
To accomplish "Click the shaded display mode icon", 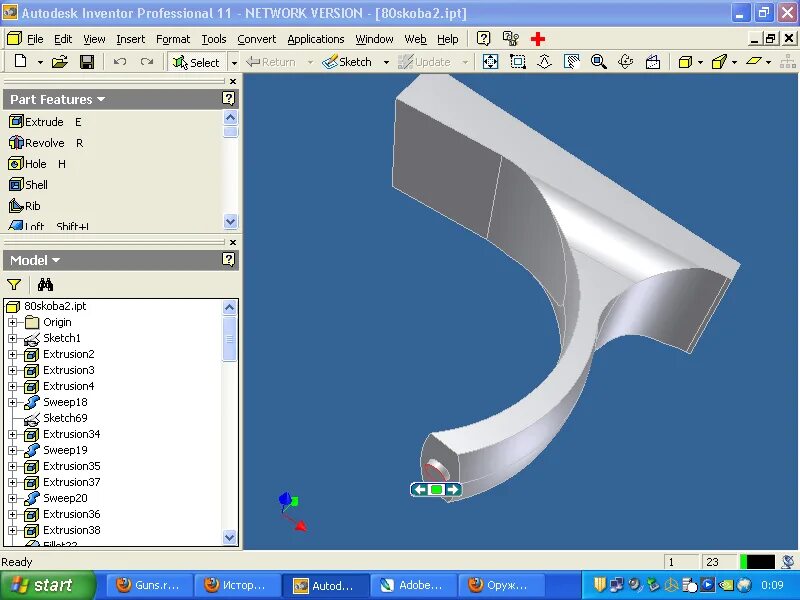I will click(685, 62).
